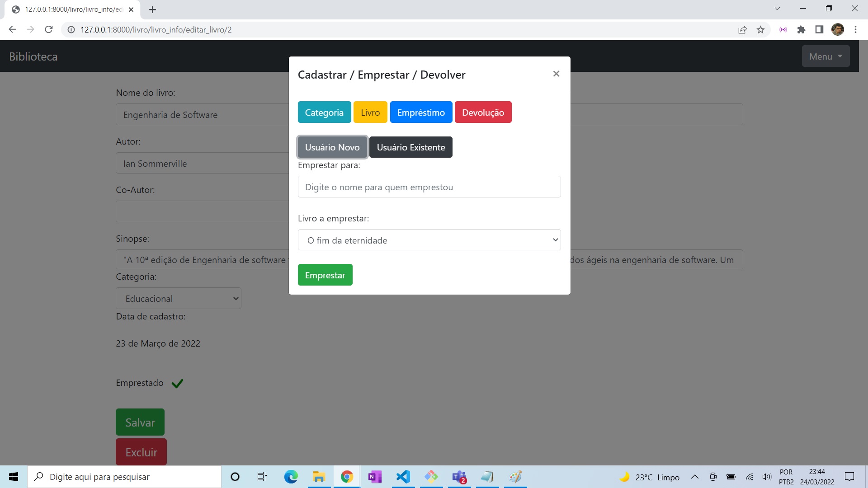The width and height of the screenshot is (868, 488).
Task: Open the Menu dropdown in navbar
Action: click(x=826, y=56)
